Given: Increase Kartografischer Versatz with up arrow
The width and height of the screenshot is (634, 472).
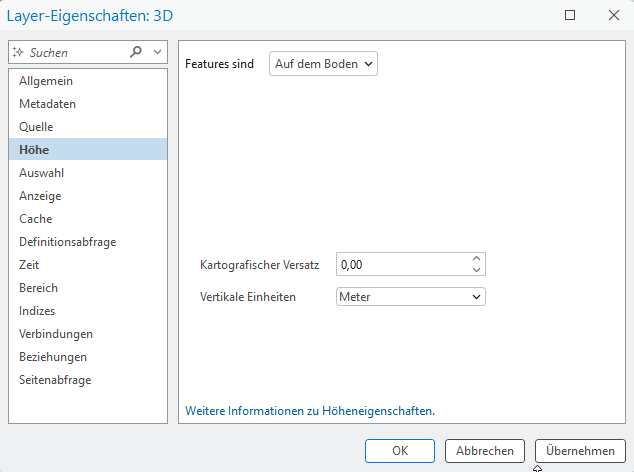Looking at the screenshot, I should [x=476, y=259].
